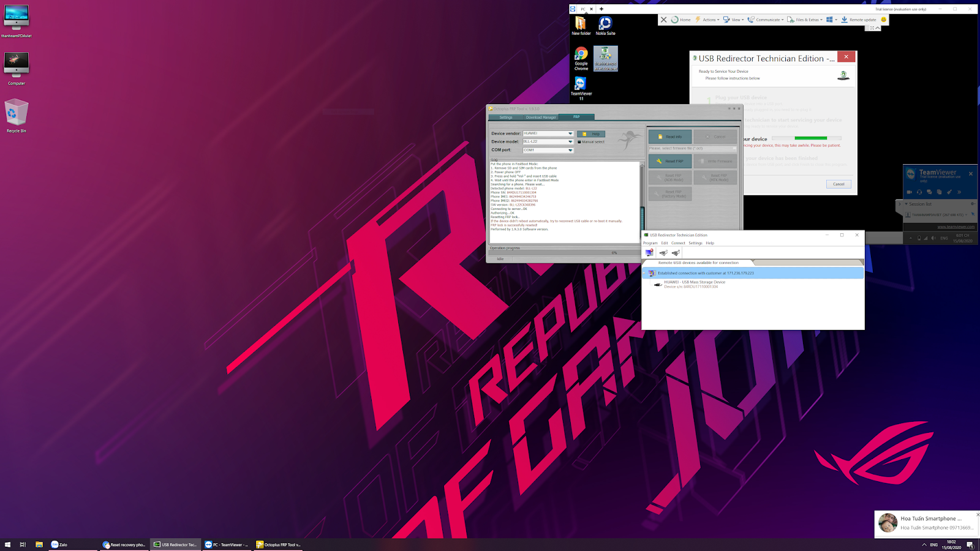Open the chat icon in TeamViewer panel

[929, 192]
